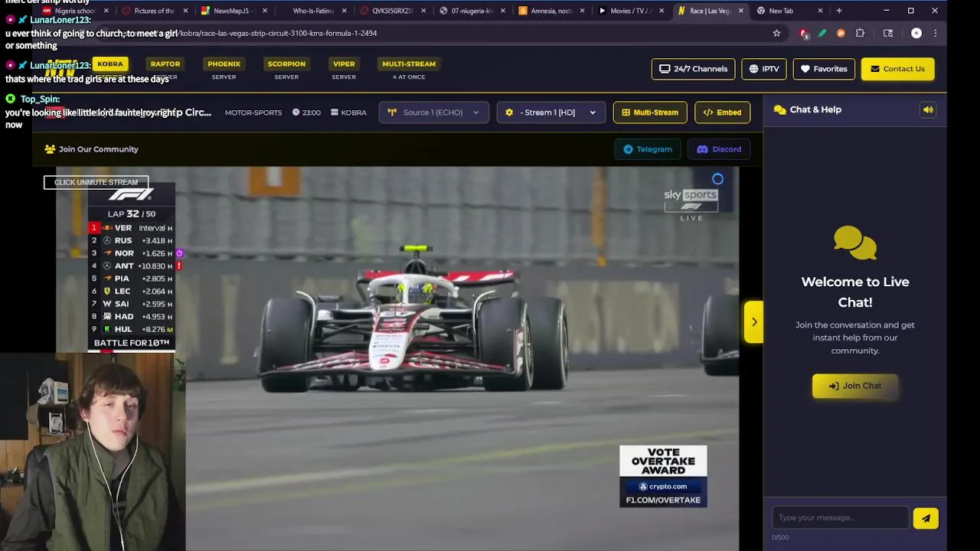This screenshot has height=551, width=980.
Task: Expand the Source 1 (ECHO) dropdown
Action: pyautogui.click(x=433, y=112)
